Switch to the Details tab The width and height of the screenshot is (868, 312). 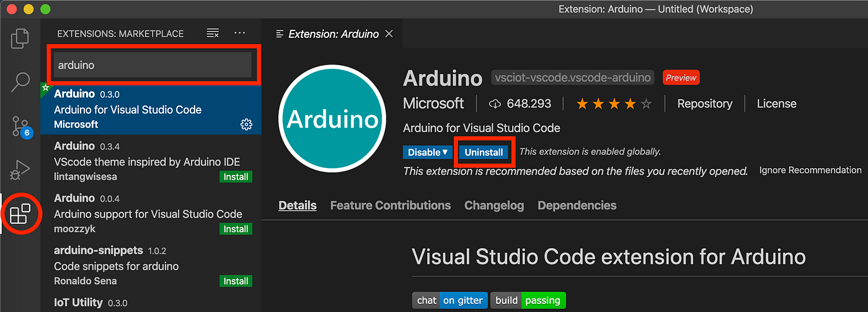point(298,205)
